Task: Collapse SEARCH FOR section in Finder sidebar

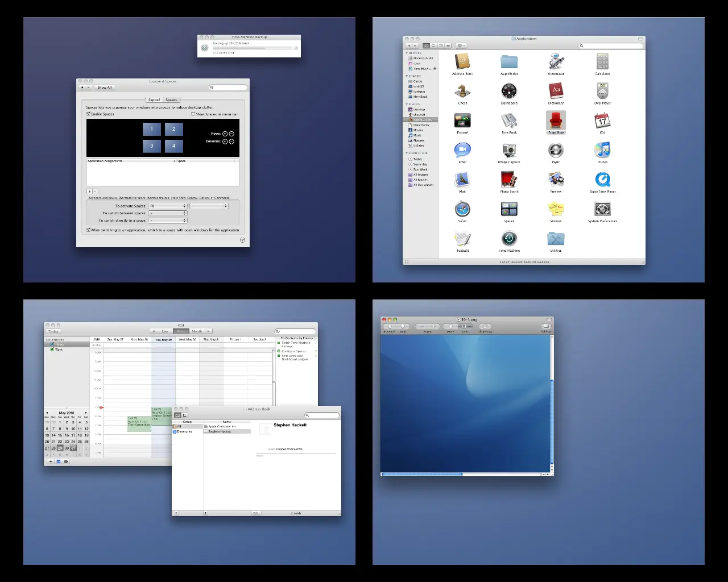Action: pyautogui.click(x=407, y=153)
